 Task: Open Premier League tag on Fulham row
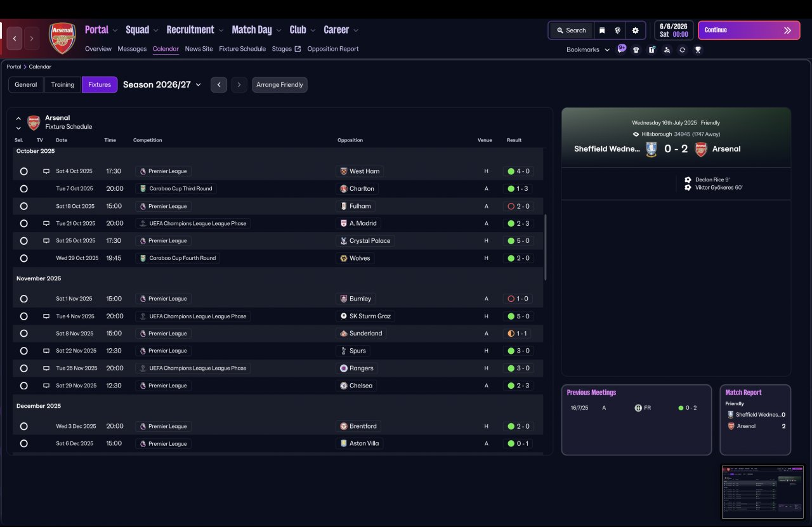(164, 206)
